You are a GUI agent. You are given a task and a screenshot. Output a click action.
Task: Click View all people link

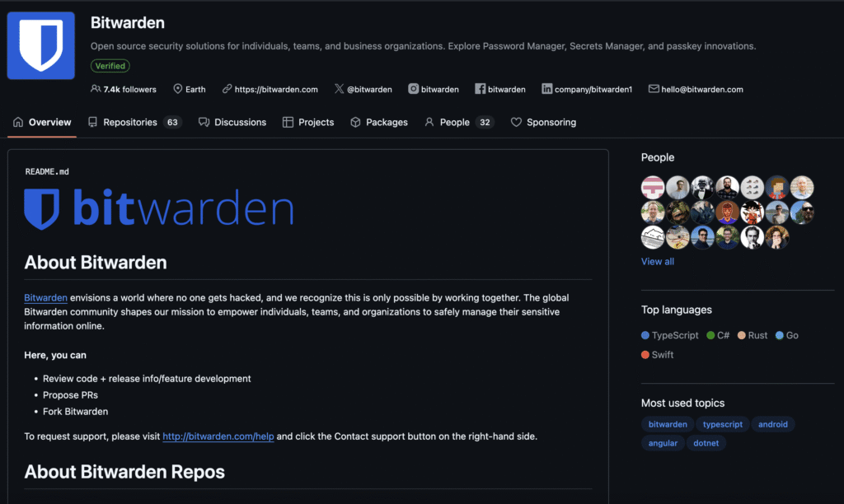point(657,261)
